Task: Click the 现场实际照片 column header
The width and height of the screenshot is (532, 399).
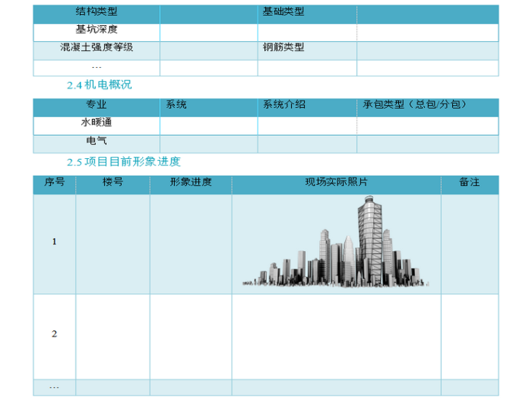Action: (x=336, y=183)
